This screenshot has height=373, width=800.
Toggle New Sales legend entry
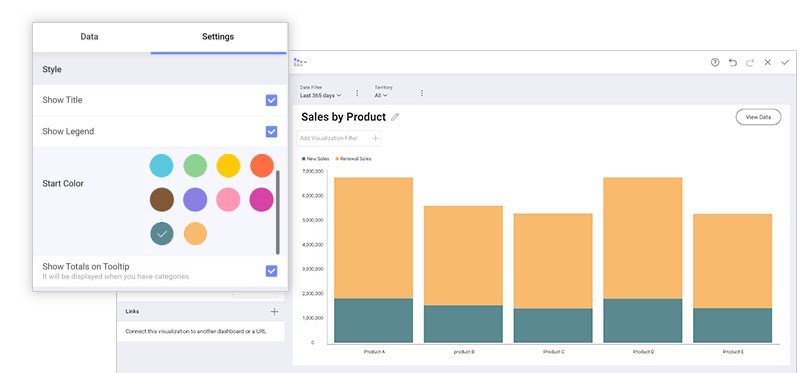click(316, 159)
